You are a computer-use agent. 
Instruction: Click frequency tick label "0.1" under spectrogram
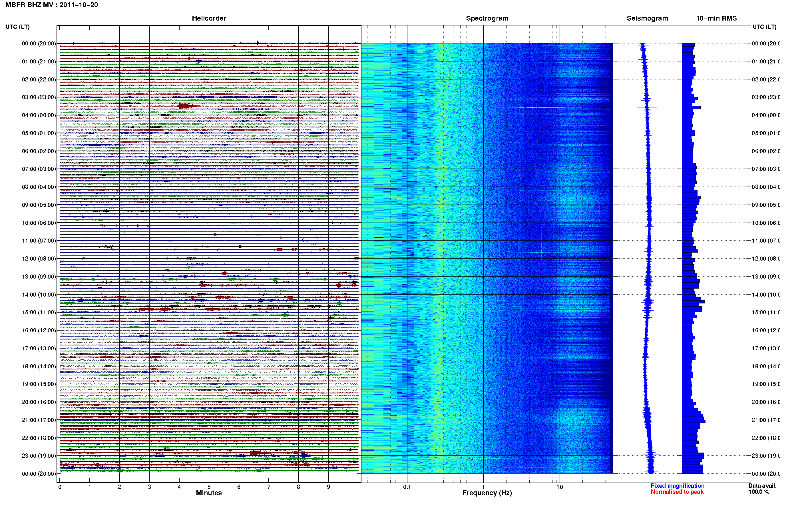[x=407, y=487]
